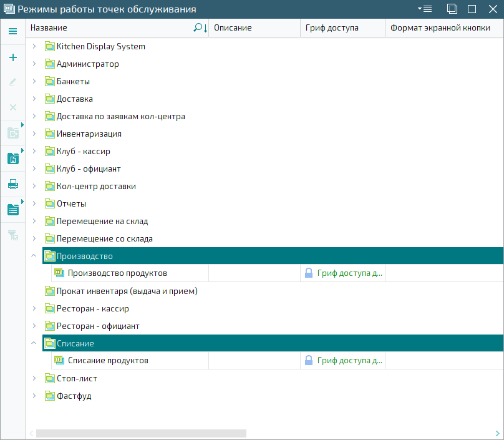
Task: Click the right scroll arrow
Action: 498,433
